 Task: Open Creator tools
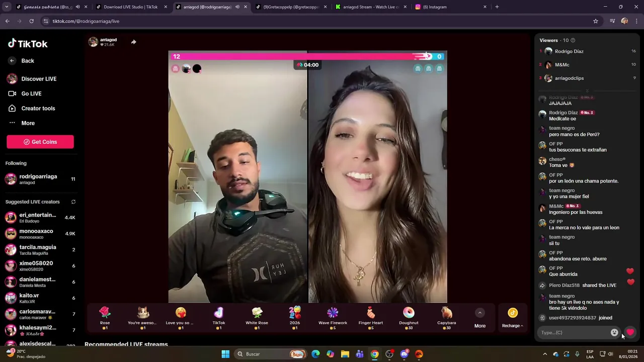38,108
